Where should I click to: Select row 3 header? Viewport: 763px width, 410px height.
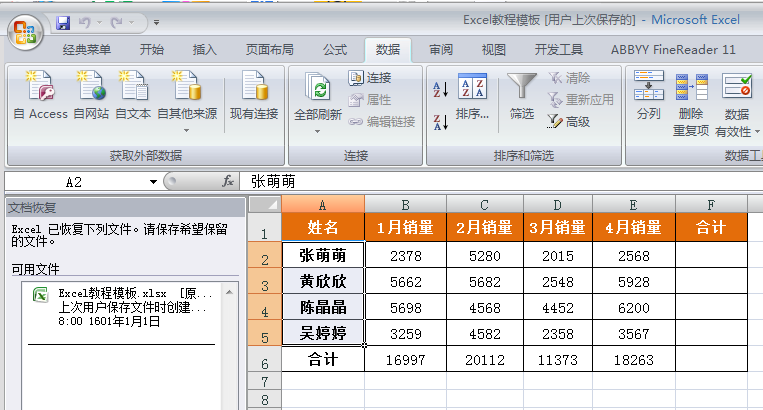(x=265, y=281)
